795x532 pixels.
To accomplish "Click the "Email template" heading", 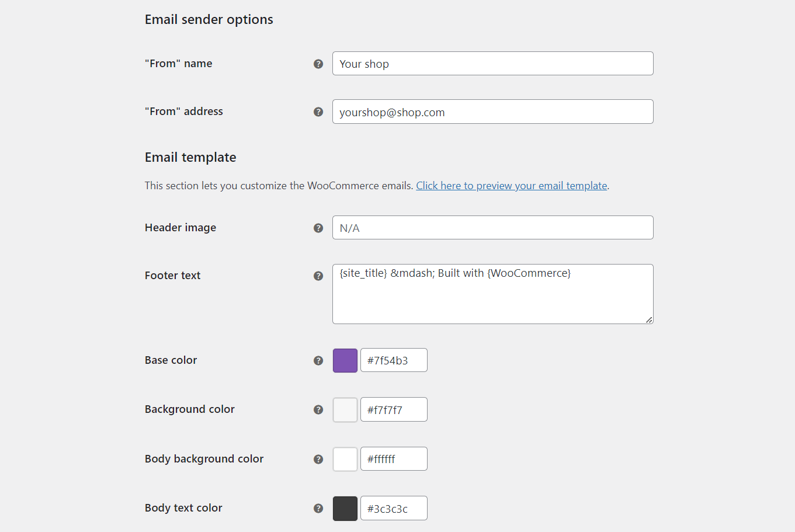I will click(x=190, y=157).
